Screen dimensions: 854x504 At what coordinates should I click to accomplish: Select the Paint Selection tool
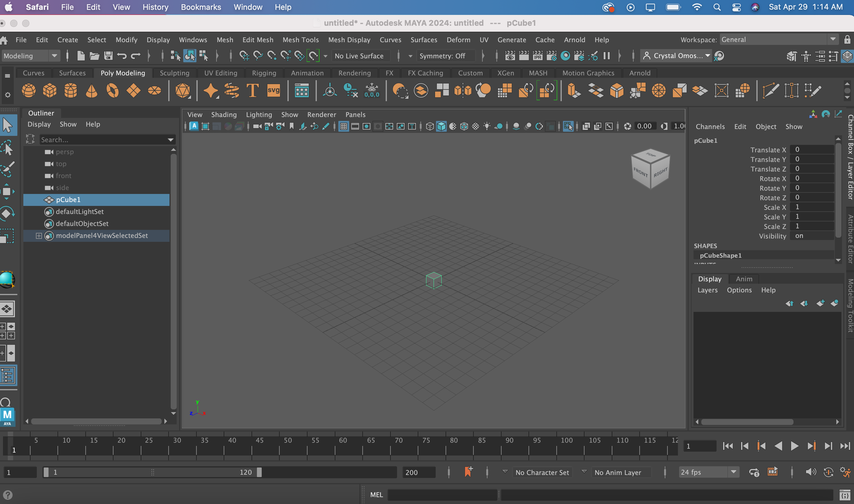point(7,169)
